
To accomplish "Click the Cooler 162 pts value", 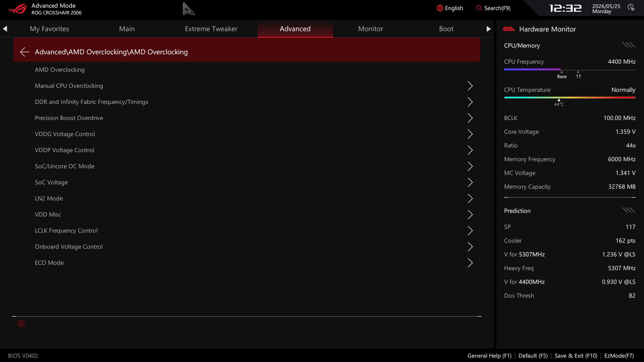I will (625, 241).
